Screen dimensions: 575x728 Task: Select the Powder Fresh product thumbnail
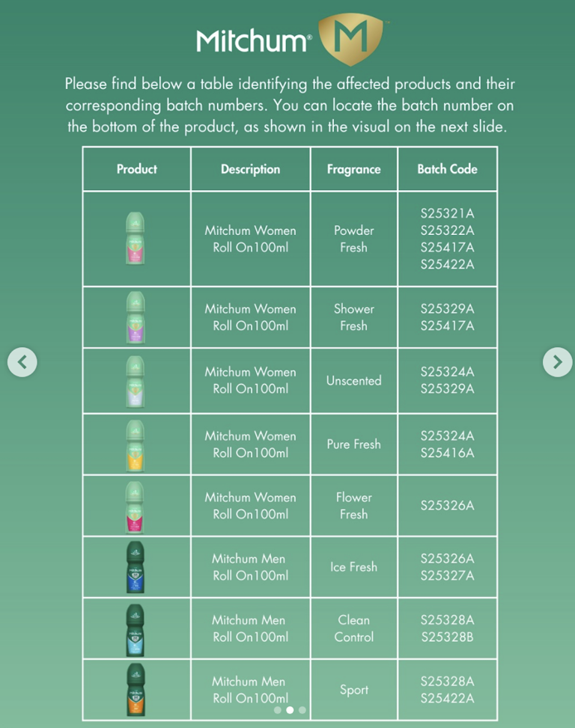pyautogui.click(x=136, y=237)
